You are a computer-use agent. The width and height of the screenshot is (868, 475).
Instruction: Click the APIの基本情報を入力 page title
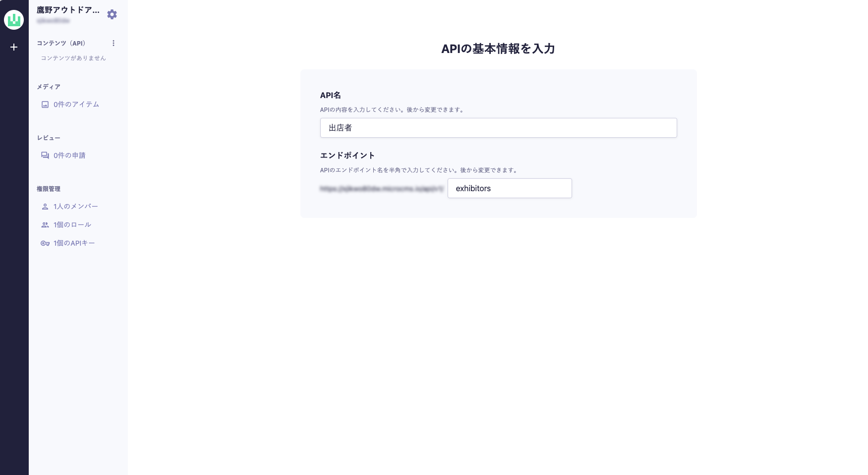click(x=498, y=49)
